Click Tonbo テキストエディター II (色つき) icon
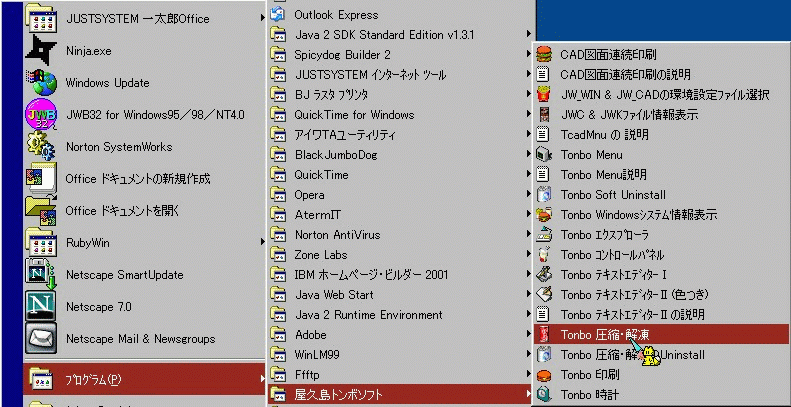 point(544,295)
